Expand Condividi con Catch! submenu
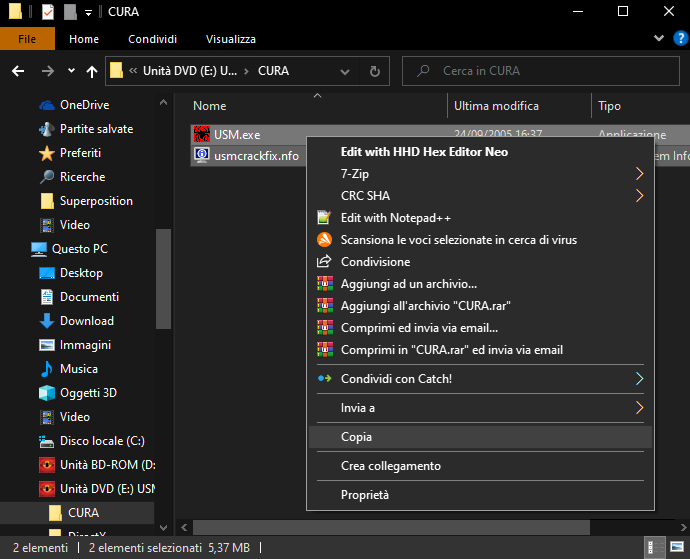 [639, 379]
